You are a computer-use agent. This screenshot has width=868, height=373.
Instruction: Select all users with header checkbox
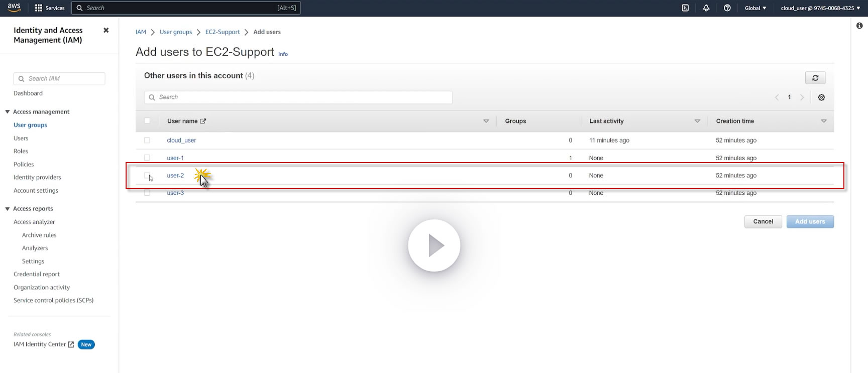147,121
